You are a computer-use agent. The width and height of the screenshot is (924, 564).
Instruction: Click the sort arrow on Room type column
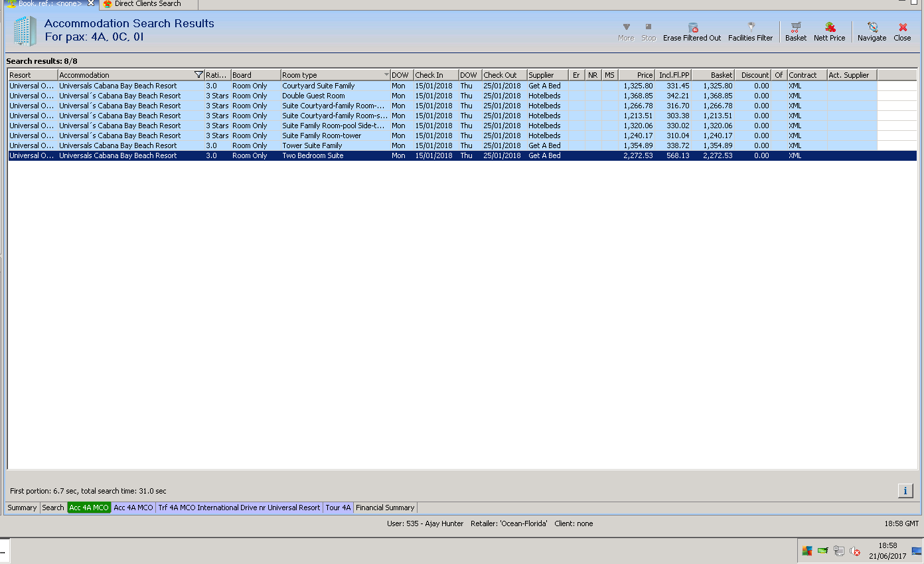point(386,75)
